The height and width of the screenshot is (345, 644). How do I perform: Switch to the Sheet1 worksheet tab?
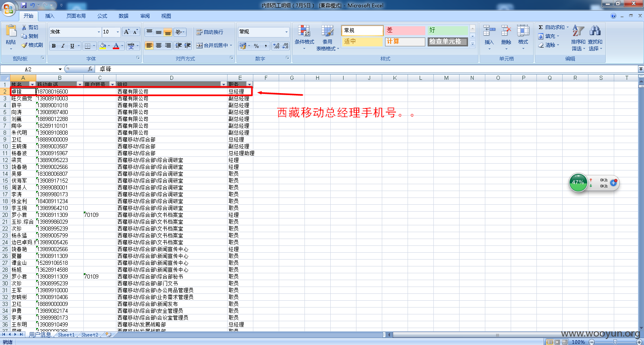click(66, 335)
